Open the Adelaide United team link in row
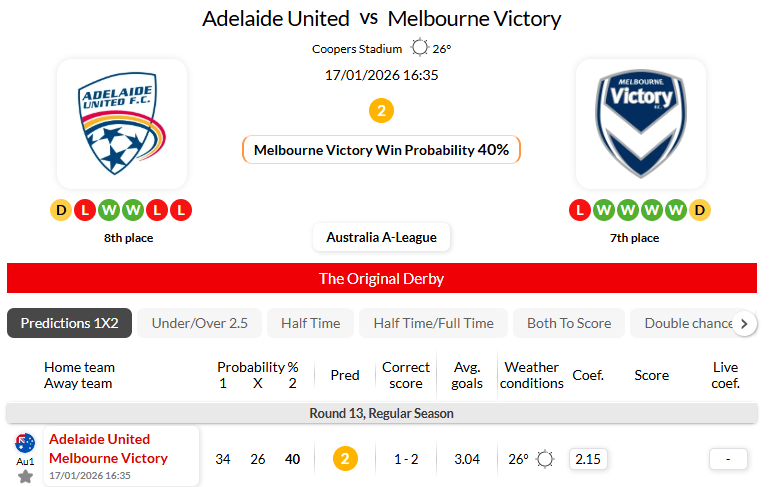This screenshot has width=769, height=487. coord(100,439)
